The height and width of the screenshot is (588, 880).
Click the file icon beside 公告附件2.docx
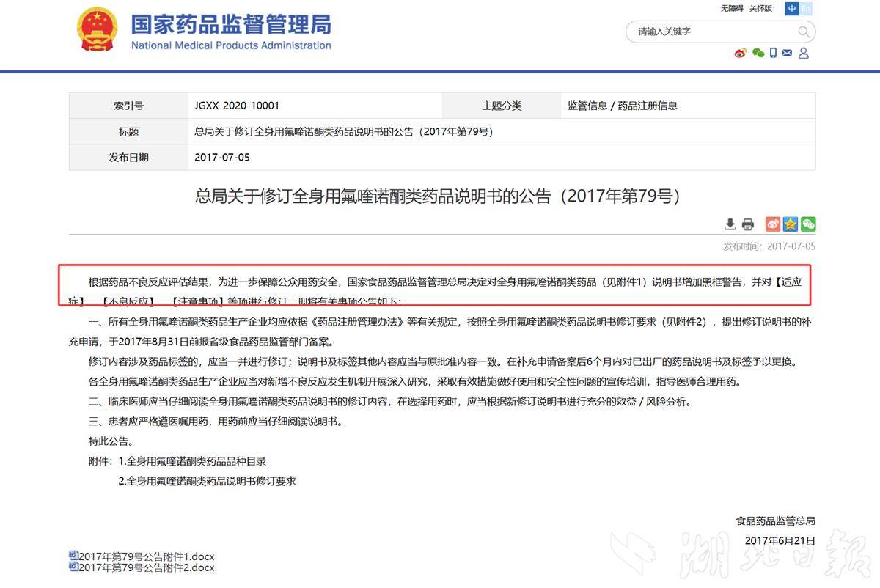pos(73,566)
